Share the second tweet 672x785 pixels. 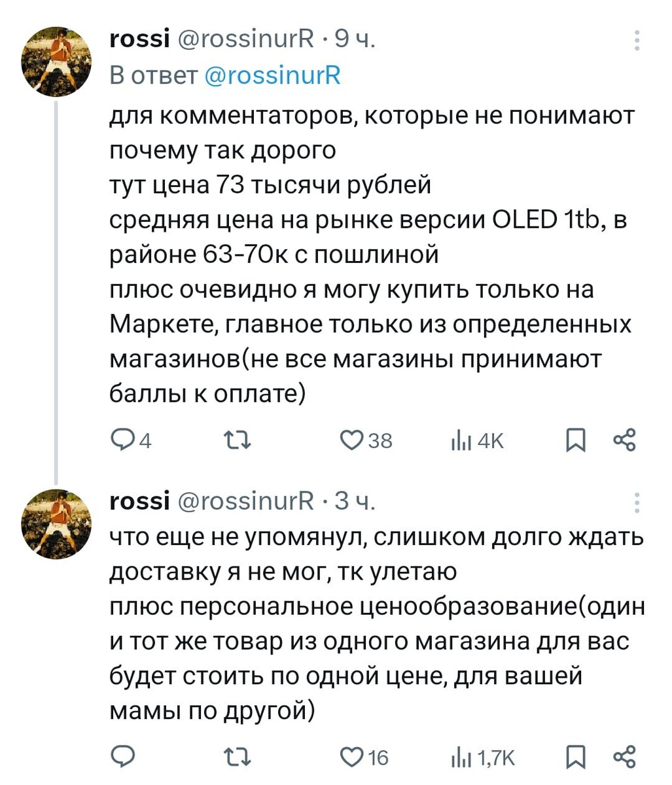(625, 757)
